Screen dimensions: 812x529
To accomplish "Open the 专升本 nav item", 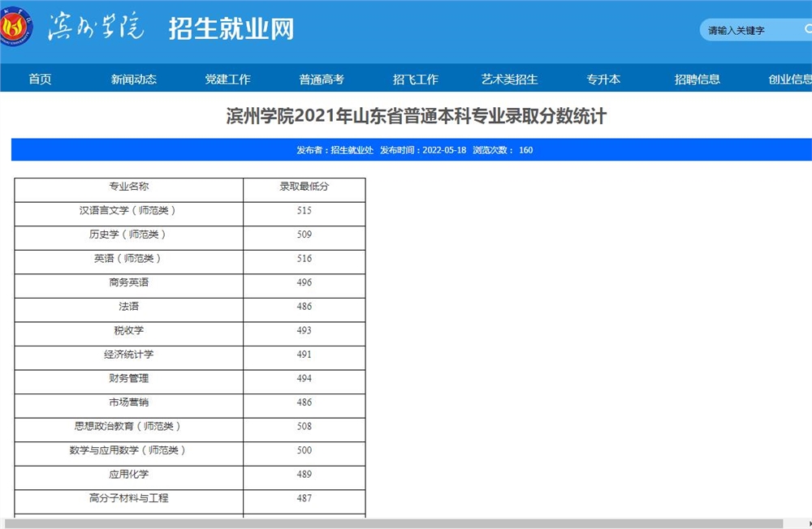I will tap(603, 79).
